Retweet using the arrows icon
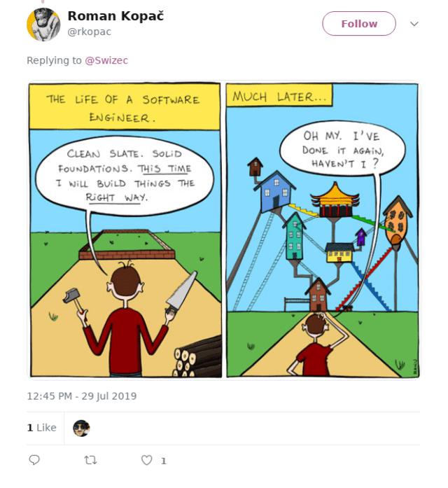448x488 pixels. pos(90,460)
